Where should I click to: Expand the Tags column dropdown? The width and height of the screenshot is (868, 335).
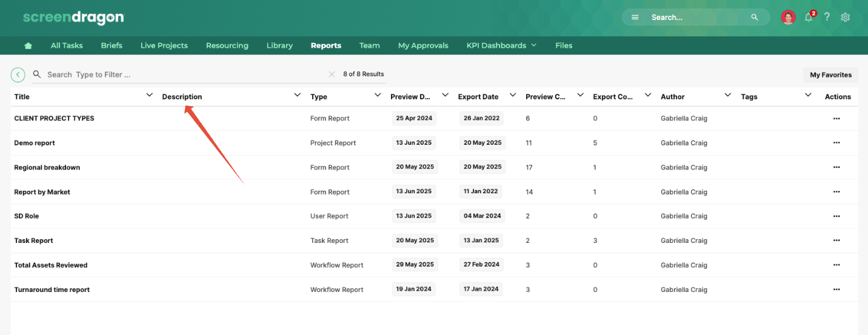tap(808, 95)
